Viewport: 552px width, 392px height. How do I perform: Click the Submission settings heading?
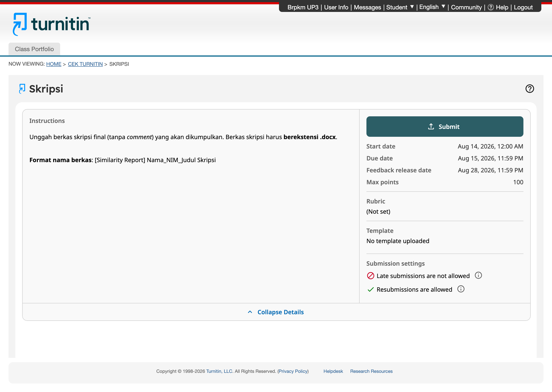point(395,263)
